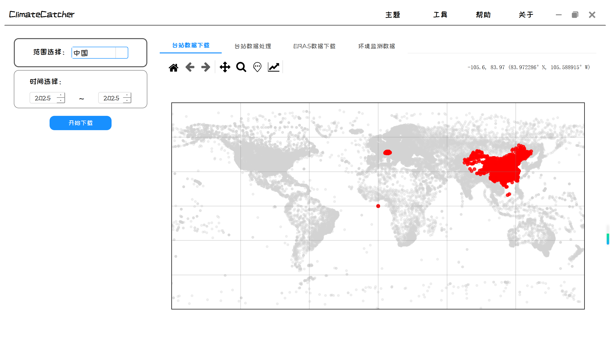Click the start year input field
The height and width of the screenshot is (364, 610).
click(43, 98)
